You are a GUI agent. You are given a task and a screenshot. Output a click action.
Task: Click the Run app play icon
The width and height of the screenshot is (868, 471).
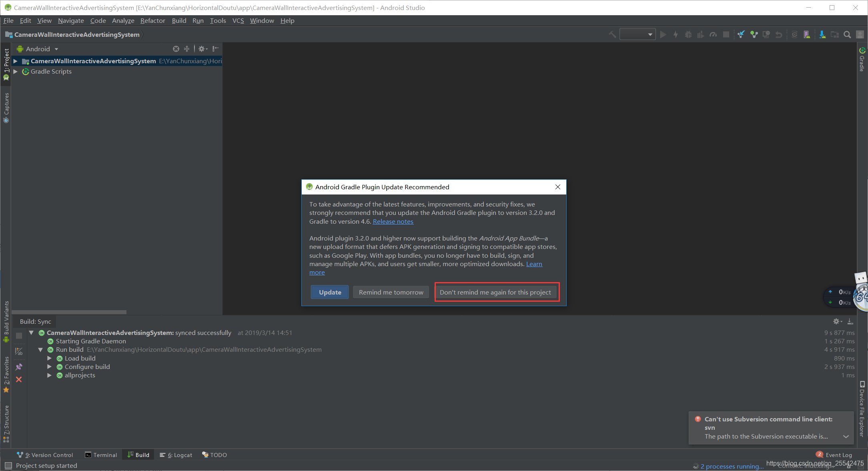pos(663,34)
